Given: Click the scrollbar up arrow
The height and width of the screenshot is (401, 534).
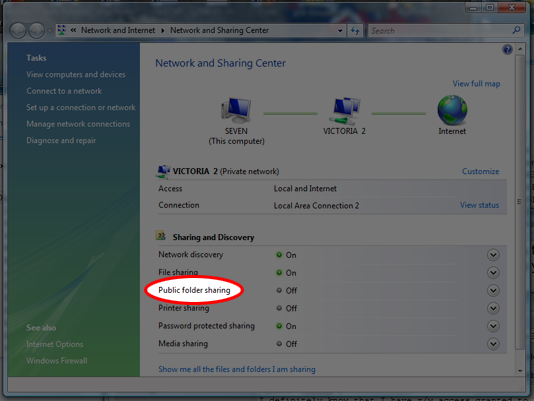Looking at the screenshot, I should [x=520, y=49].
